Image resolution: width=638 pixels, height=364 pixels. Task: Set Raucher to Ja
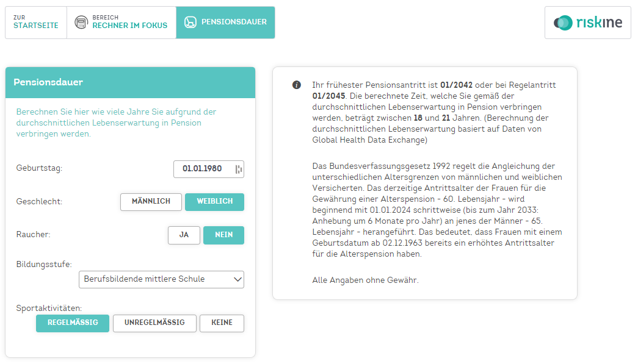(184, 235)
